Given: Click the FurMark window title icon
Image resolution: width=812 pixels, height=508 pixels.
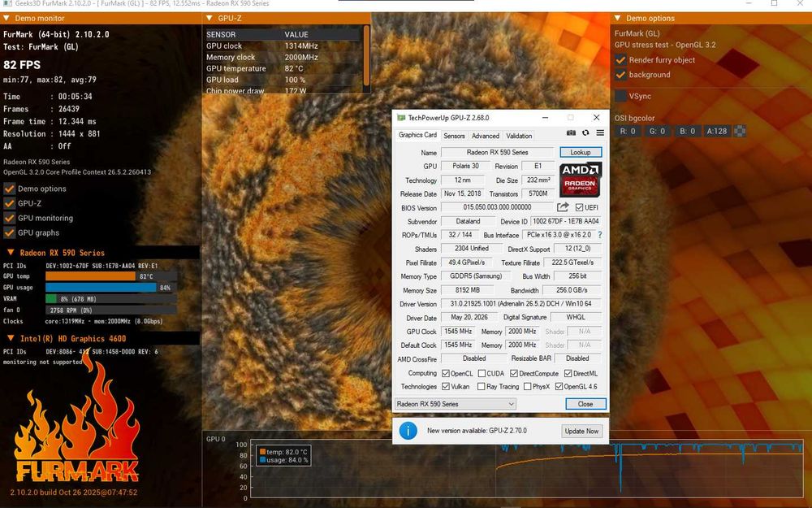Looking at the screenshot, I should pos(7,3).
